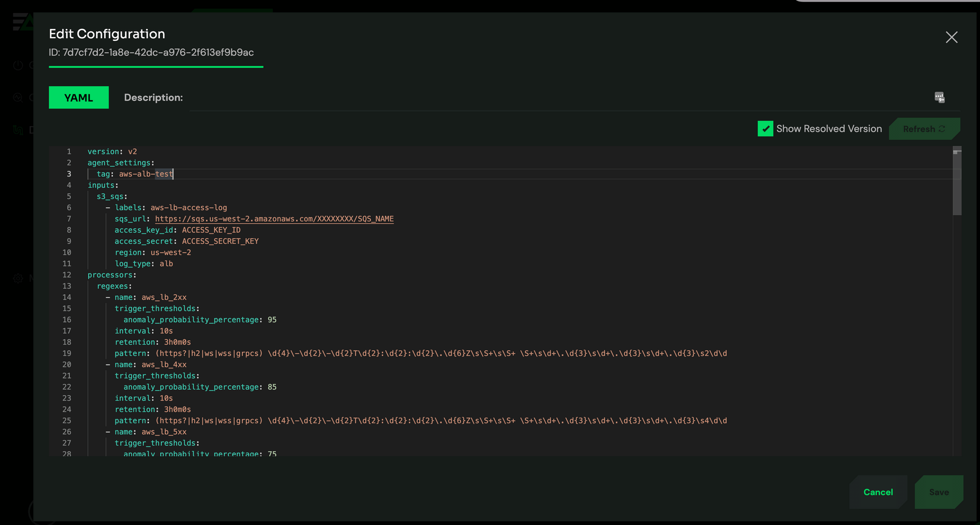
Task: Click the editor's vertical scrollbar thumb
Action: 957,183
